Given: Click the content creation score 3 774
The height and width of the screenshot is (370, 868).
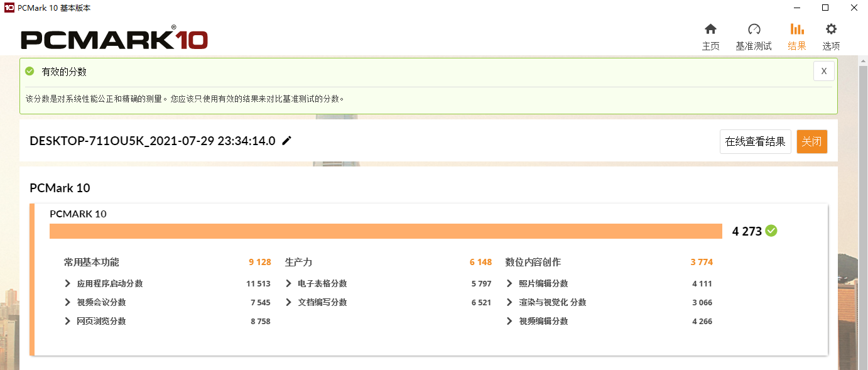Looking at the screenshot, I should pyautogui.click(x=702, y=262).
